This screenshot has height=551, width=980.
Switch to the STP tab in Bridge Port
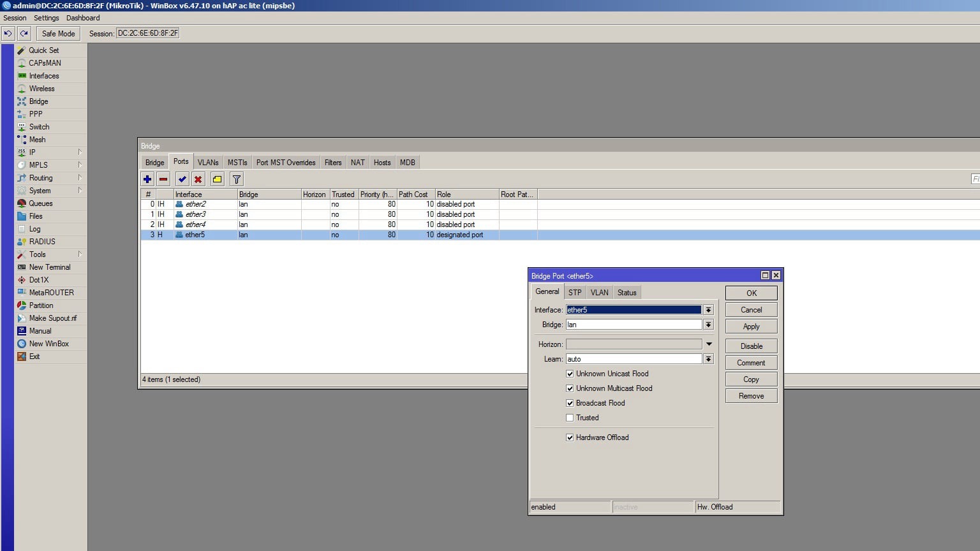point(575,293)
